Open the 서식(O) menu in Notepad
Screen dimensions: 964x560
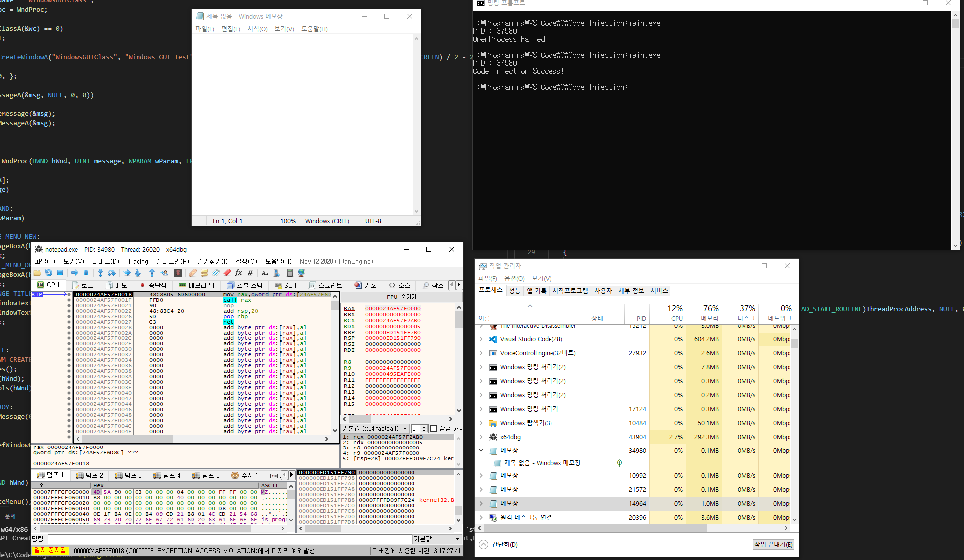[257, 29]
